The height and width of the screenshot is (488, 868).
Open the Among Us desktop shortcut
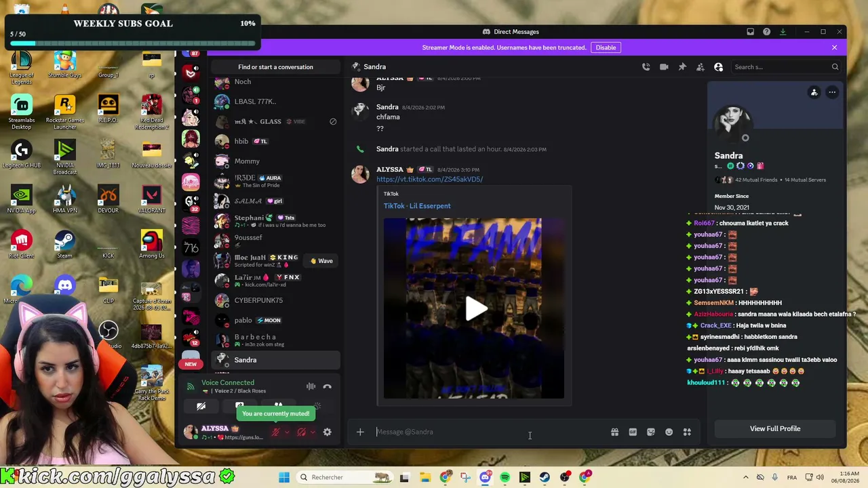click(151, 245)
